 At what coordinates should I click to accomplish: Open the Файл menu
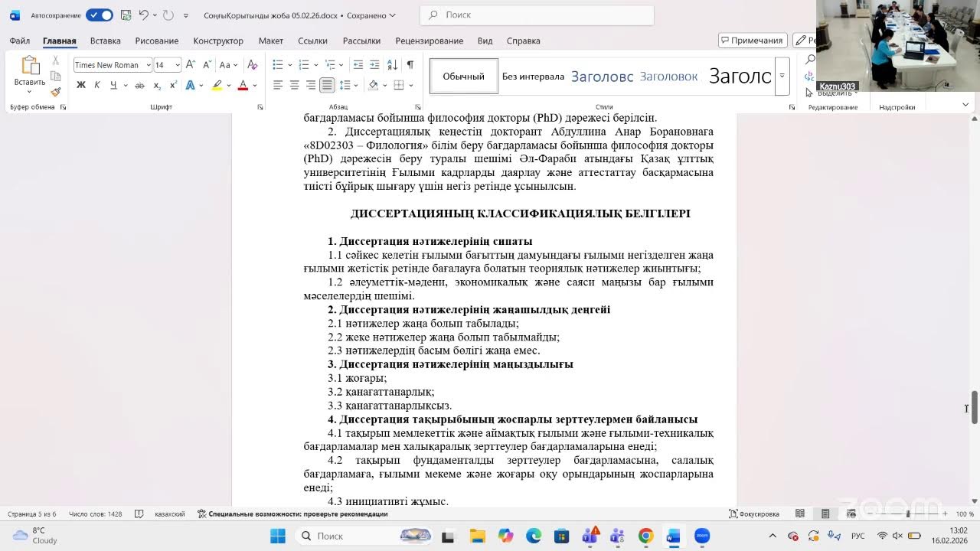tap(20, 41)
